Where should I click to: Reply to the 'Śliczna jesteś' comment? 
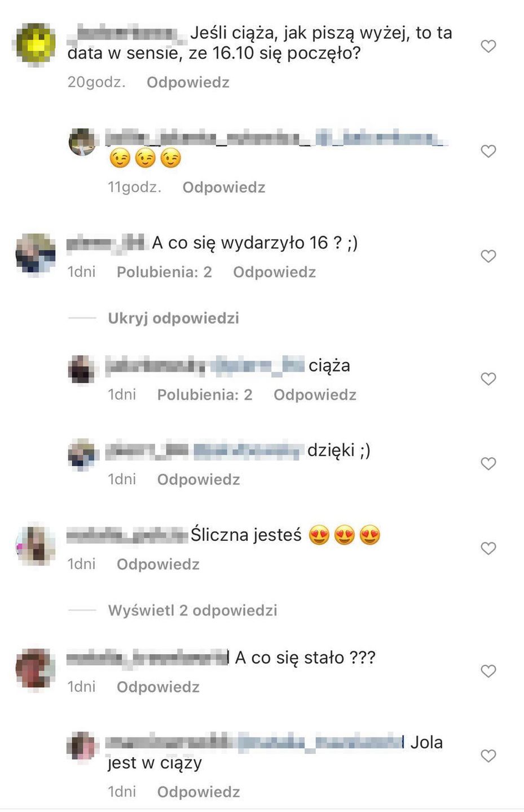tap(158, 564)
